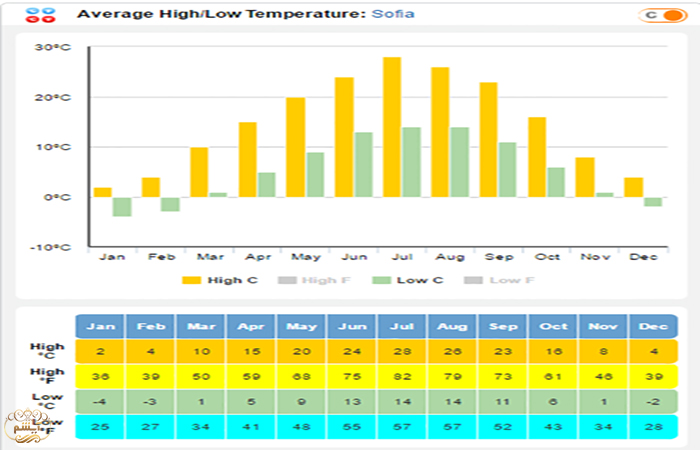Open the Sofia city link in title
This screenshot has height=450, width=700.
[393, 15]
